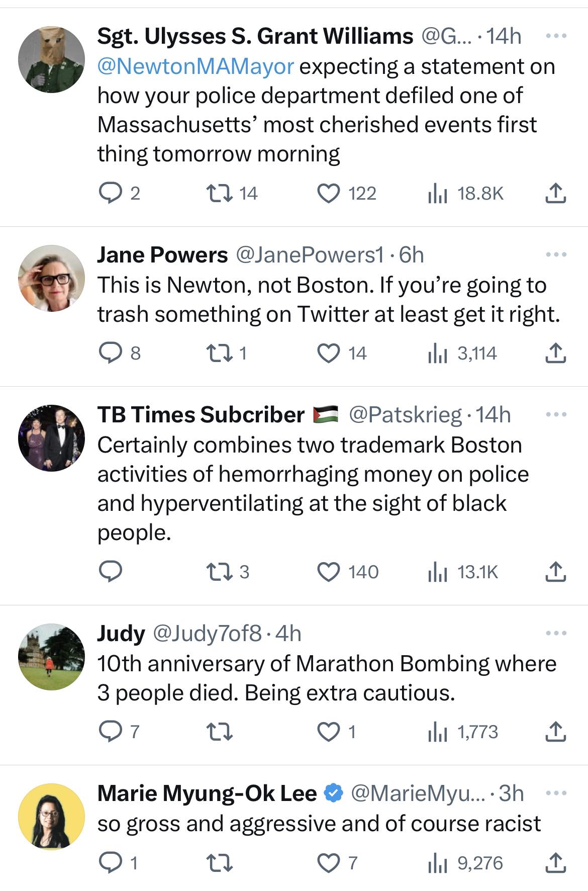Open more options on Jane Powers' tweet
The height and width of the screenshot is (891, 588).
(x=556, y=255)
